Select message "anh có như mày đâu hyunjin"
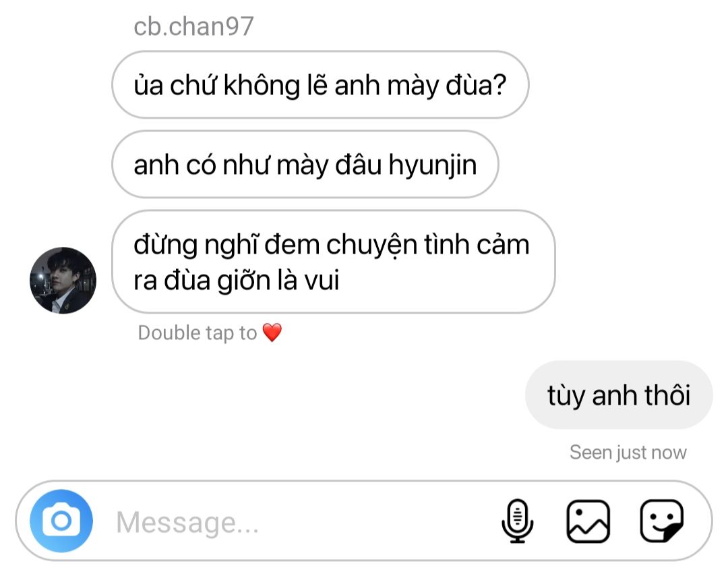This screenshot has height=576, width=728. tap(305, 164)
